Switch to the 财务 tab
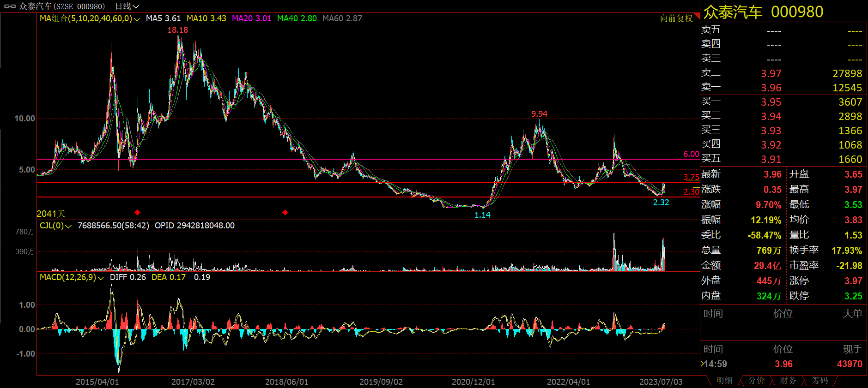The image size is (868, 388). point(788,381)
